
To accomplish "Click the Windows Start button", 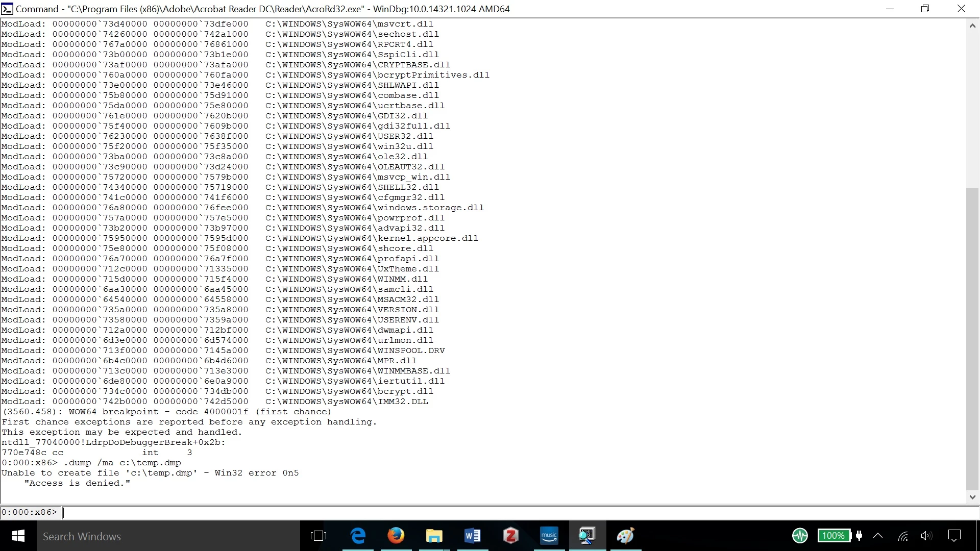I will (18, 536).
